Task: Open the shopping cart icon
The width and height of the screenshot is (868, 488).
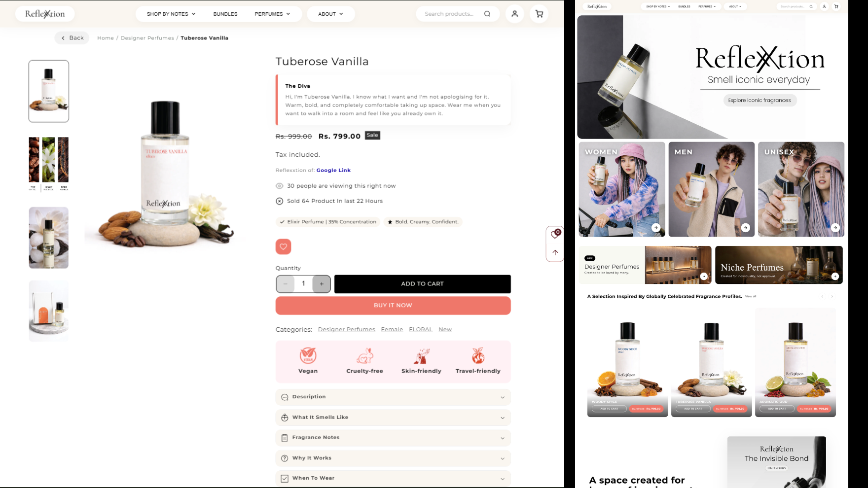Action: 539,14
